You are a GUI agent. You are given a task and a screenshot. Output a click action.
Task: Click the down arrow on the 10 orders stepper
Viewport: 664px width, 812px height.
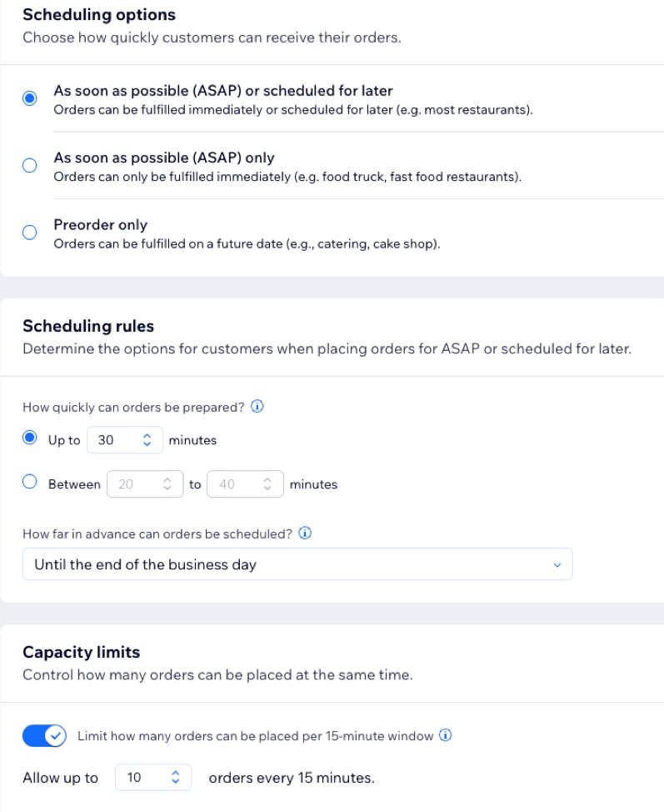tap(176, 781)
